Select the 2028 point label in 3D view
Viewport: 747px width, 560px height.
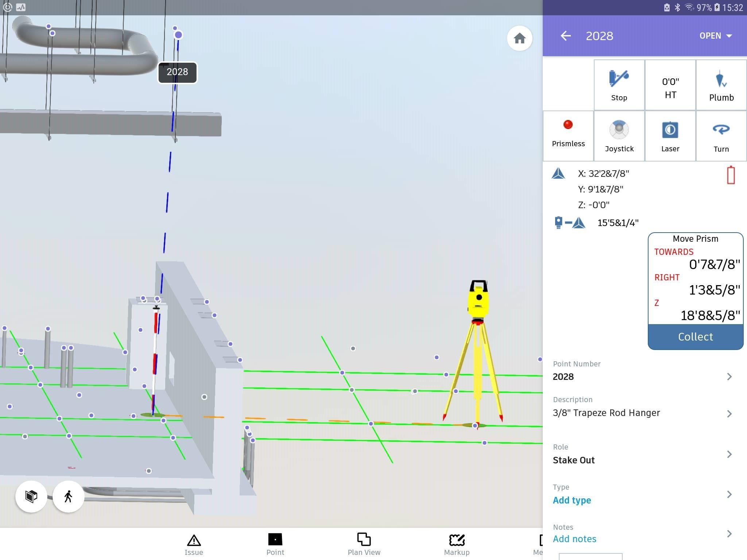(x=177, y=72)
